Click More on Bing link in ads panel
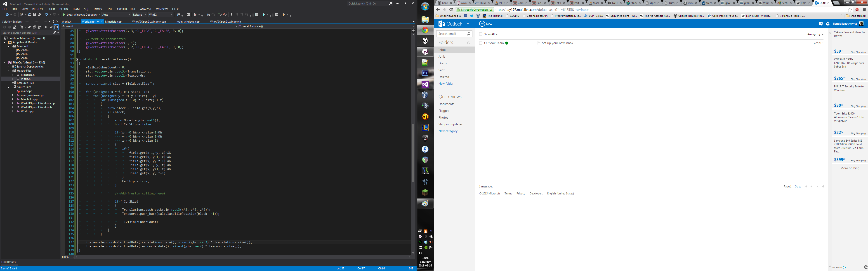This screenshot has width=868, height=271. coord(849,168)
